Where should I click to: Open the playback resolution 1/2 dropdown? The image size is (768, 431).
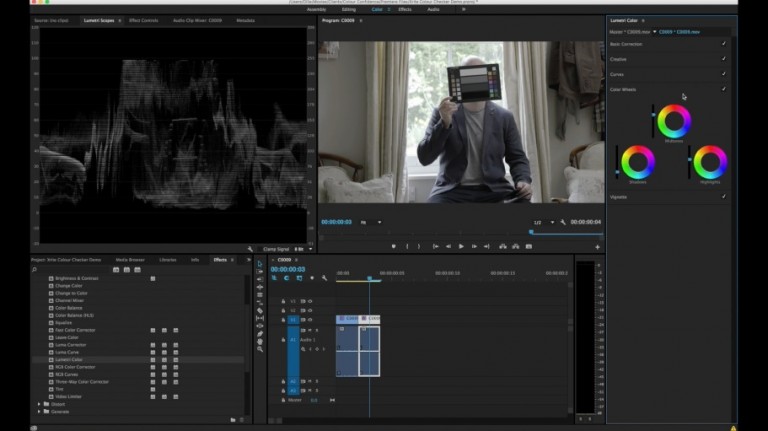[x=544, y=222]
